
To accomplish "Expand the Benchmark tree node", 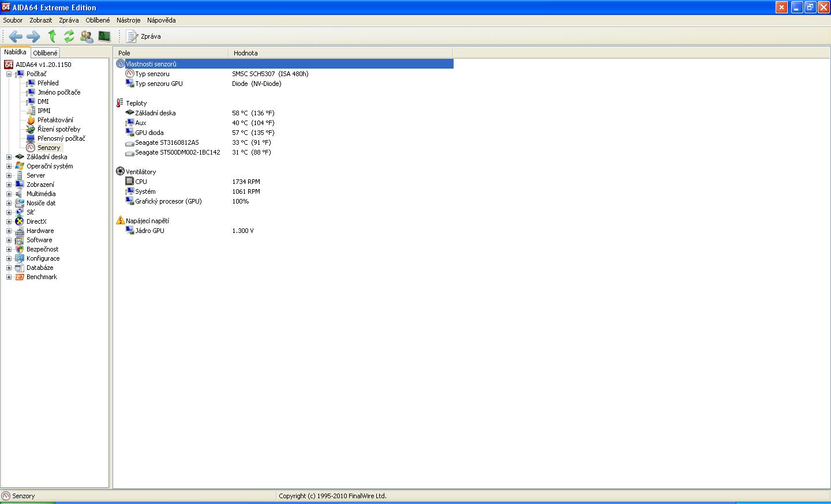I will [x=9, y=277].
